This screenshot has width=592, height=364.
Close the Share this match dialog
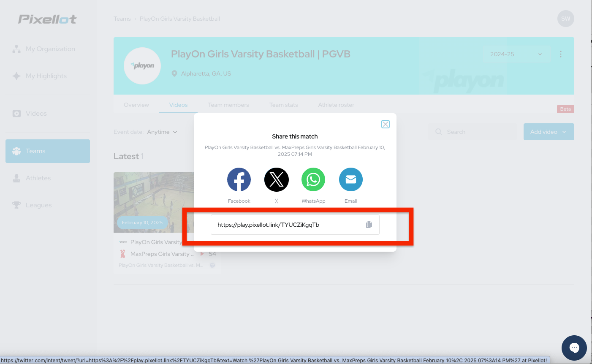386,124
